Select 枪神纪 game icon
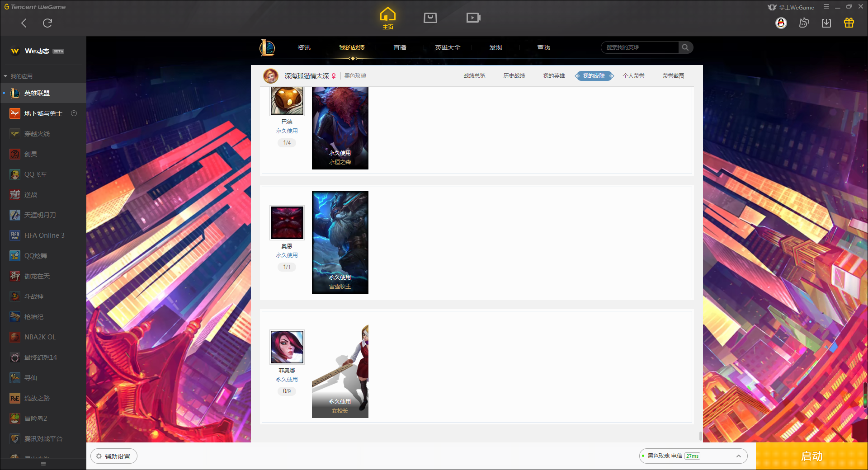Viewport: 868px width, 470px height. [x=15, y=317]
